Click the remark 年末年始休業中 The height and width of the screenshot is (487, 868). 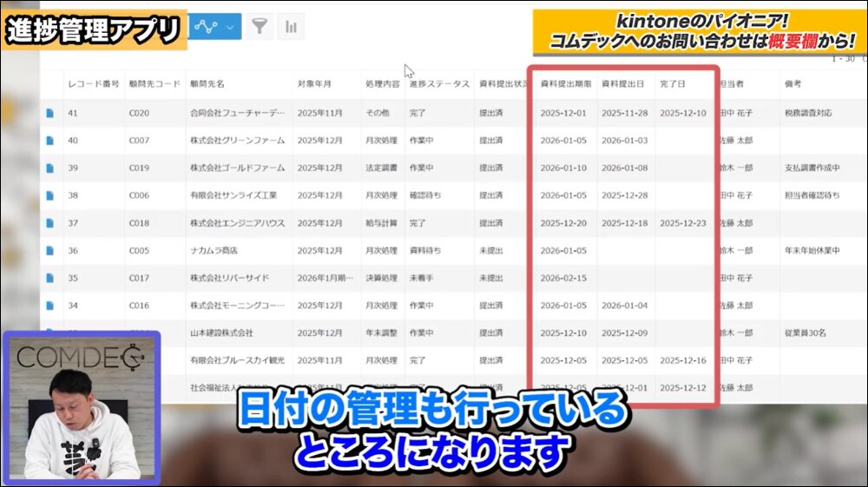coord(812,251)
